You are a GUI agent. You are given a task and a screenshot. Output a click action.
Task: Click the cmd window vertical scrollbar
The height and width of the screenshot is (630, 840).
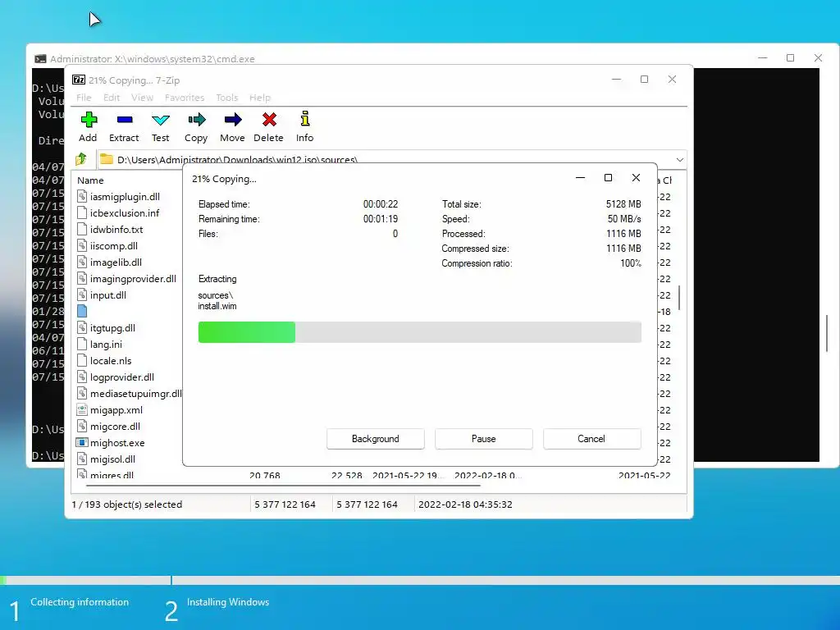(827, 332)
